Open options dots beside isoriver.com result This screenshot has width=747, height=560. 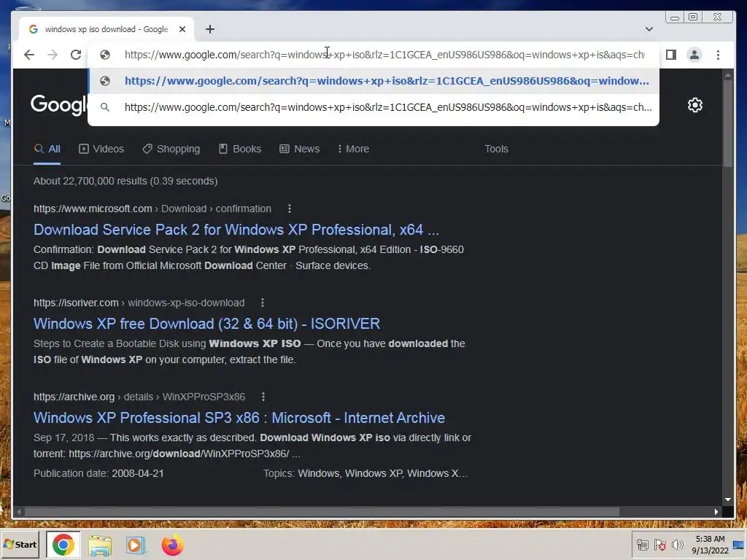[263, 303]
